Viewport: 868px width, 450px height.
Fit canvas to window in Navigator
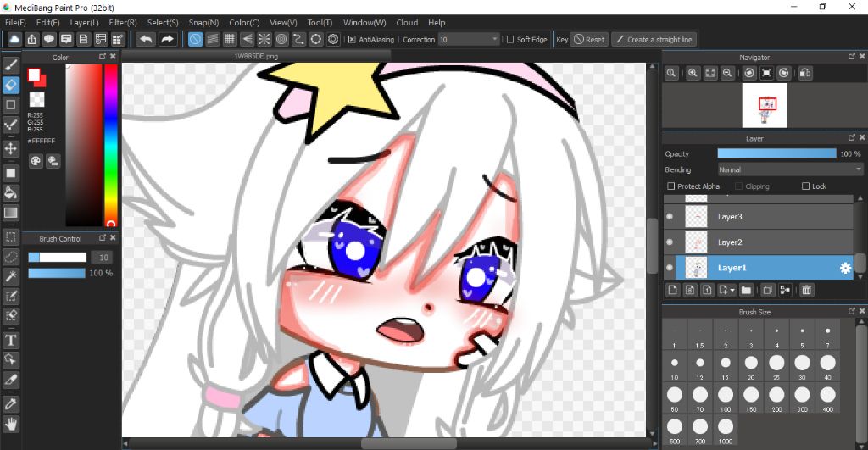tap(710, 73)
